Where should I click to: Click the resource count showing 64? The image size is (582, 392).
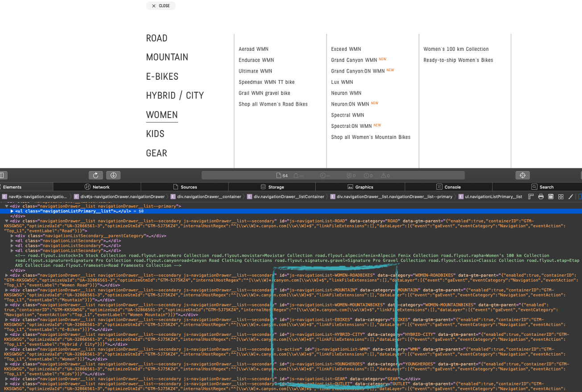pyautogui.click(x=282, y=176)
